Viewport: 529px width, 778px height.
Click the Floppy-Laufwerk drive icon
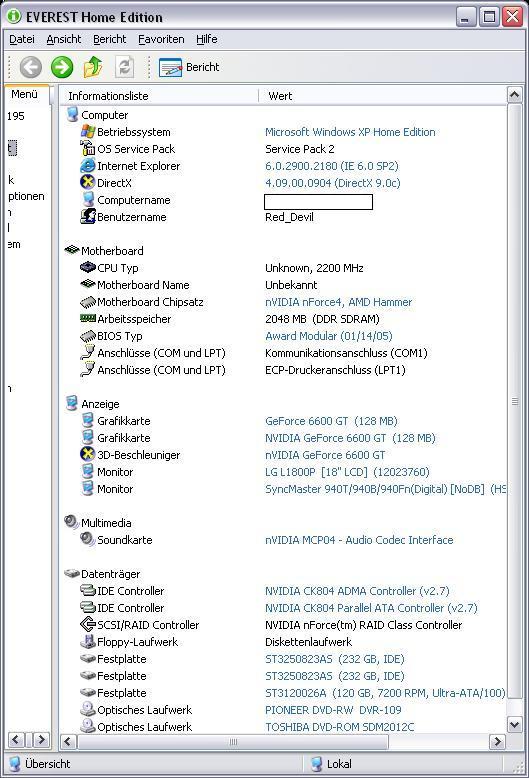(x=87, y=642)
